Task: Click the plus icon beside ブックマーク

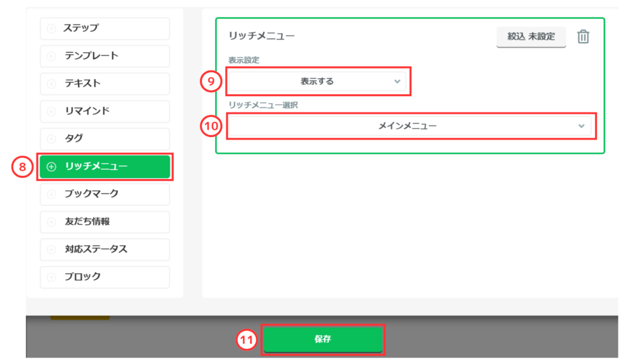Action: pos(52,194)
